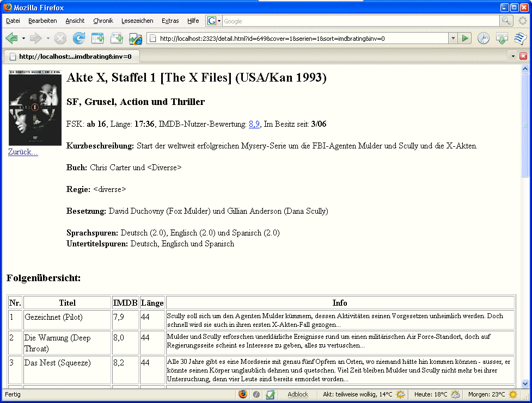Open the Hilfe menu
The image size is (532, 403).
193,21
